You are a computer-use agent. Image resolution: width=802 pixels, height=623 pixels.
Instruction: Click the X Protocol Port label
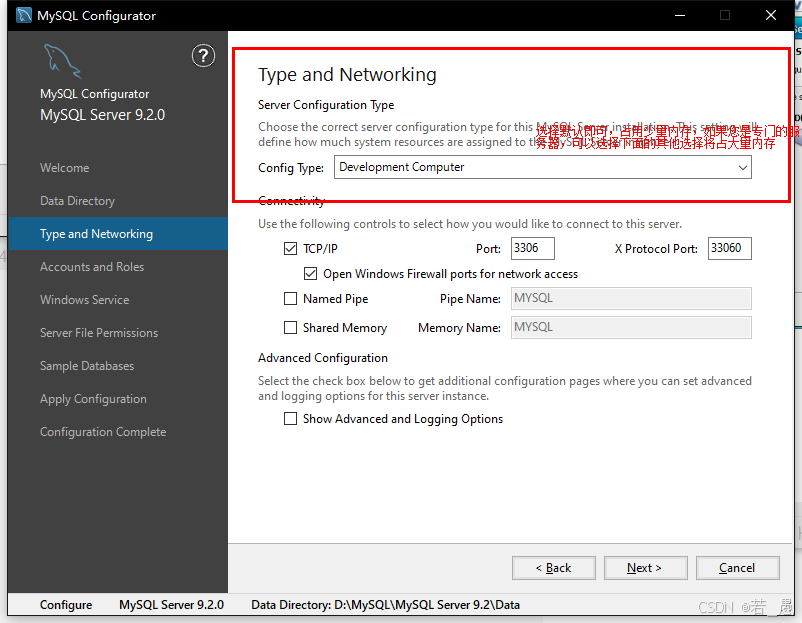(x=656, y=249)
